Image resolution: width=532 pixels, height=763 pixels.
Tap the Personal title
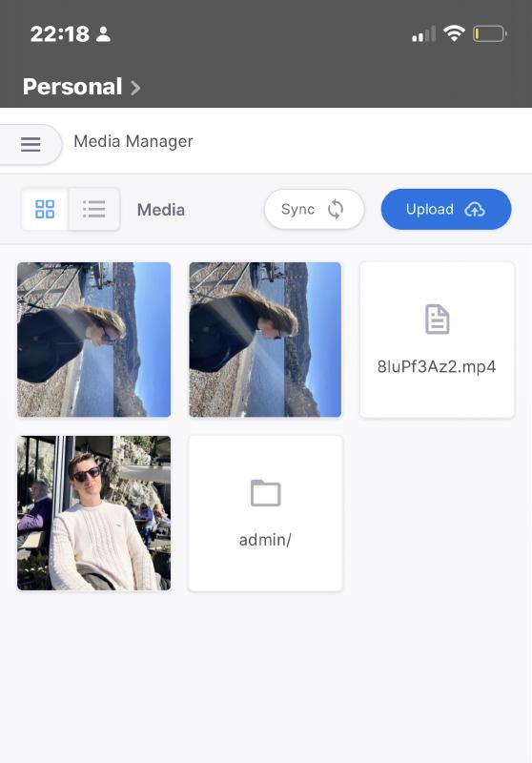click(x=72, y=87)
